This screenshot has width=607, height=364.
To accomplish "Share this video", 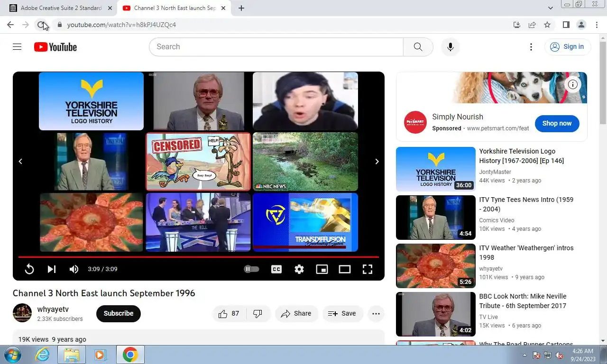I will (296, 313).
